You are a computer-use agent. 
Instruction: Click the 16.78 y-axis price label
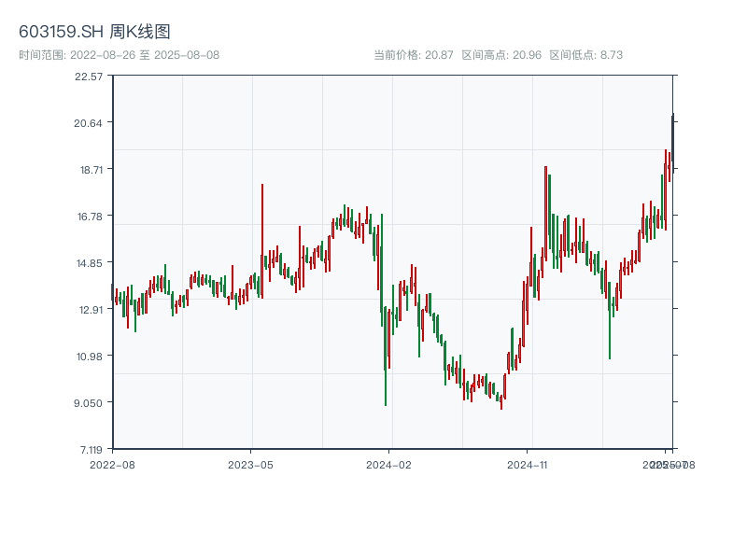(89, 217)
